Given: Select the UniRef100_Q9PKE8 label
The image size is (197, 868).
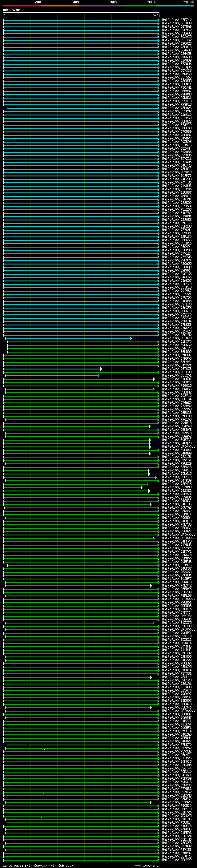Looking at the screenshot, I should coord(176,470).
